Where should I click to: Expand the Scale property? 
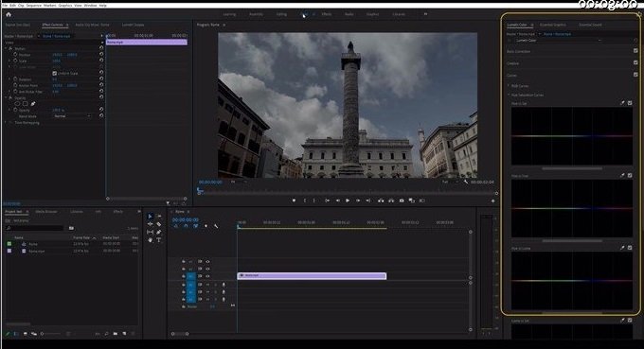point(9,61)
